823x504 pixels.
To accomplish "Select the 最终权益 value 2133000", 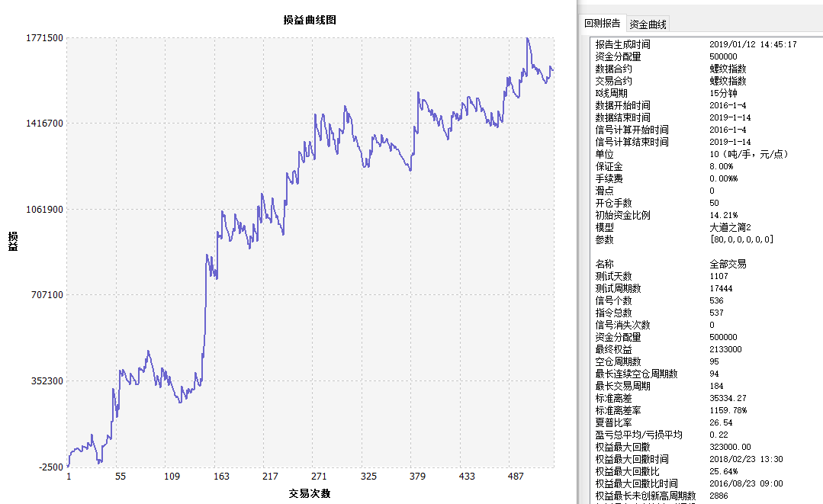I will coord(725,349).
